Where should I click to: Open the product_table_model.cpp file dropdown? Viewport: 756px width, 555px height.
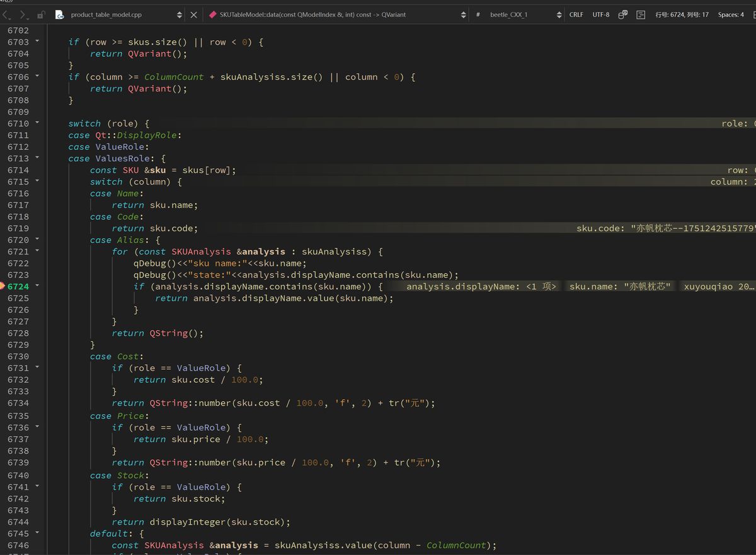[180, 14]
